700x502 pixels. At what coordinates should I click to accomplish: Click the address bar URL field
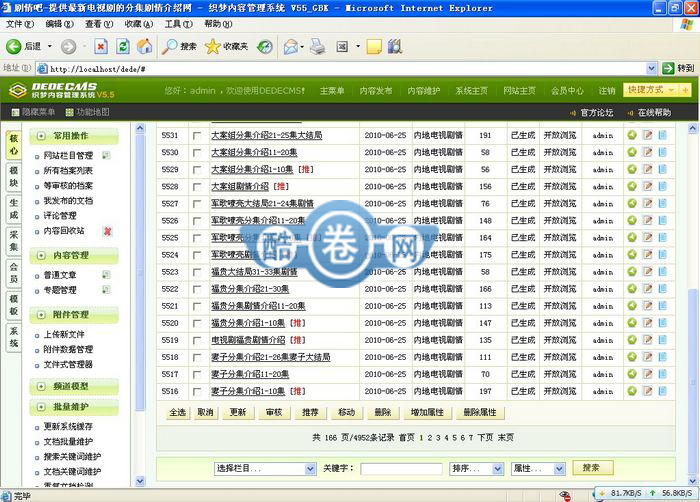(x=342, y=68)
